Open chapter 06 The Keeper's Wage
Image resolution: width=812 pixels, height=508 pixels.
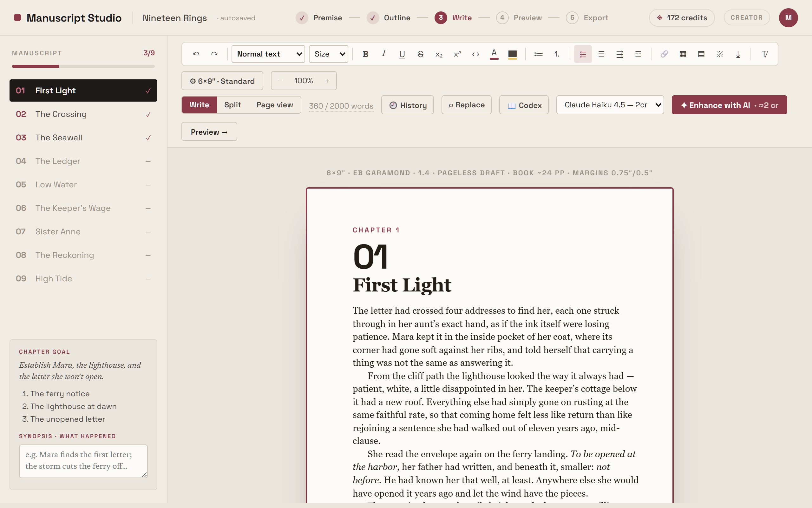pos(83,208)
